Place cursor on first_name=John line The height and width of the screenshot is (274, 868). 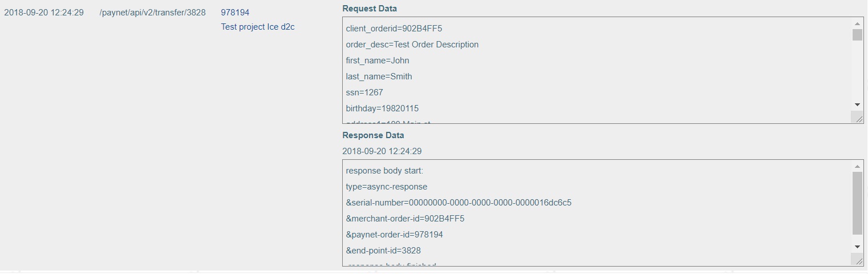(x=377, y=61)
